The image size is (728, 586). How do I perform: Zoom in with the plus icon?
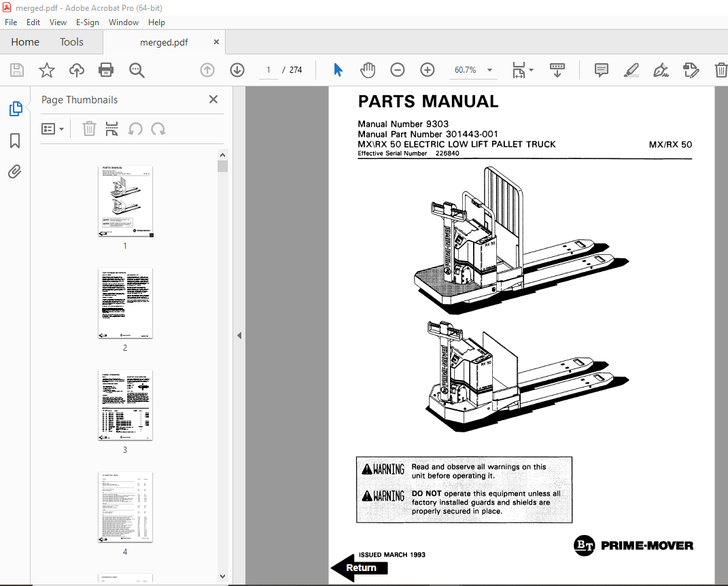(x=427, y=70)
